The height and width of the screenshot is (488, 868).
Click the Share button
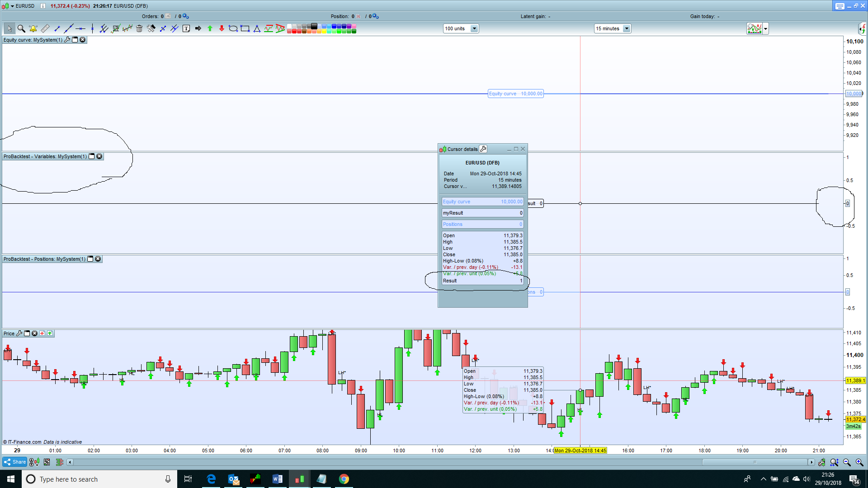point(15,462)
